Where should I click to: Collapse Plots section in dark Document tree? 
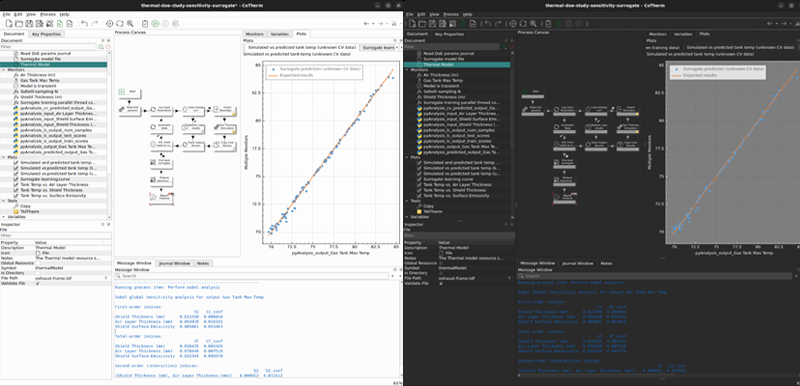coord(406,158)
